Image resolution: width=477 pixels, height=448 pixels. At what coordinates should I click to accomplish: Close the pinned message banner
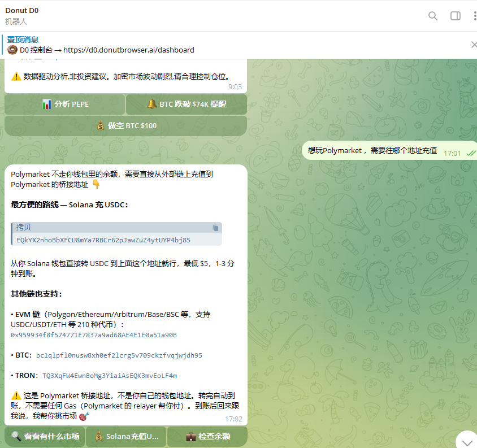click(x=474, y=45)
